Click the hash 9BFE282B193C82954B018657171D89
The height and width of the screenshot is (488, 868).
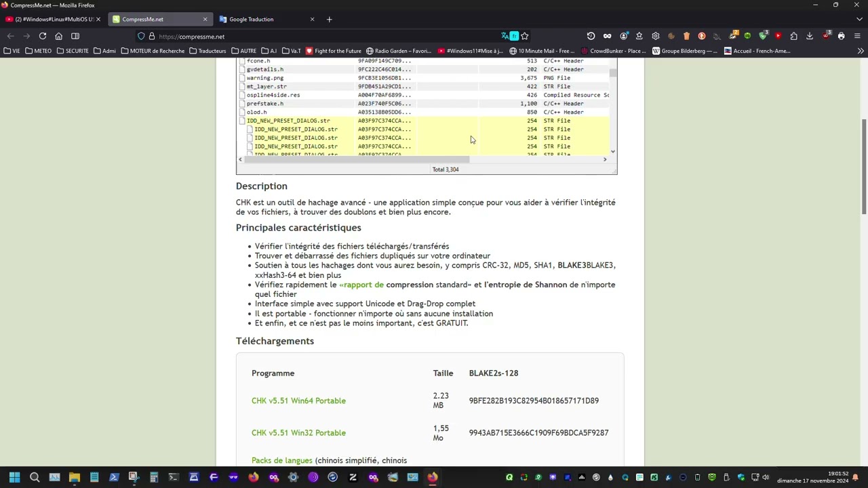(534, 401)
